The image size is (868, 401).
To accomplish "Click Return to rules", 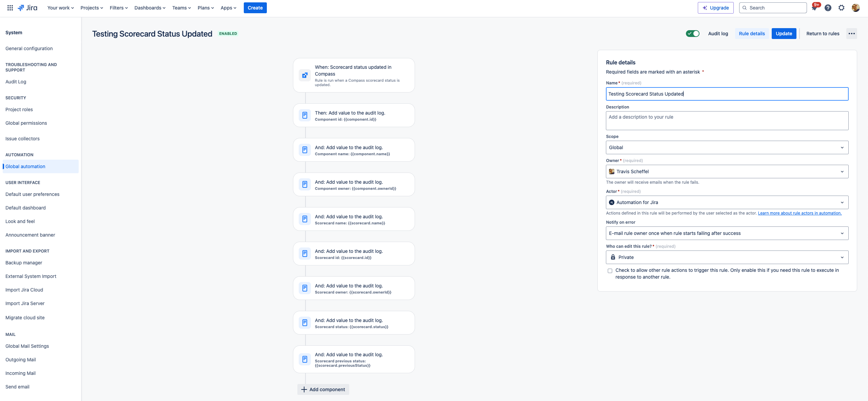I will (823, 34).
